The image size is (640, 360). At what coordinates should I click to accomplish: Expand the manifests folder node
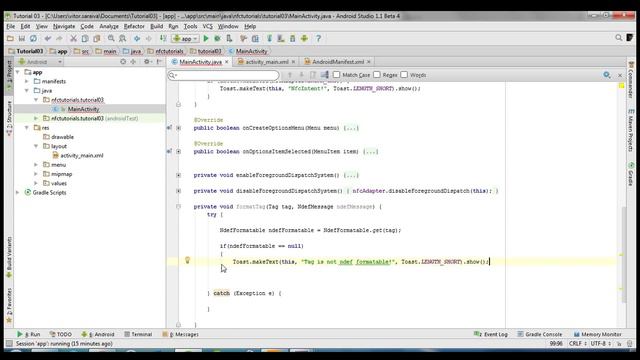(27, 81)
